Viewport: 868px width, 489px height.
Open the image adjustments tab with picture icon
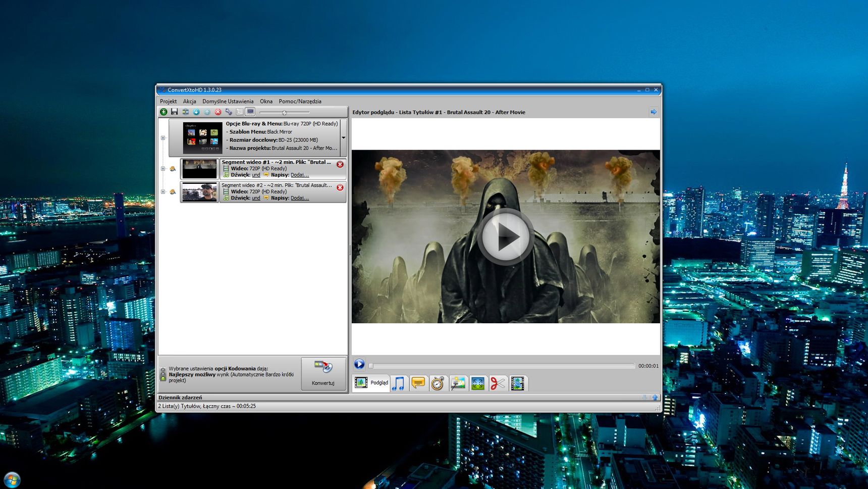[x=458, y=383]
